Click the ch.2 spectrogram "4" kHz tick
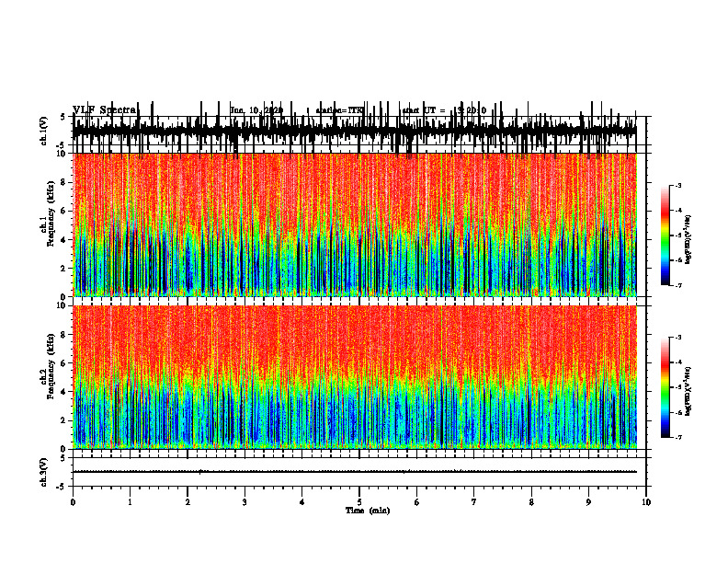 63,392
